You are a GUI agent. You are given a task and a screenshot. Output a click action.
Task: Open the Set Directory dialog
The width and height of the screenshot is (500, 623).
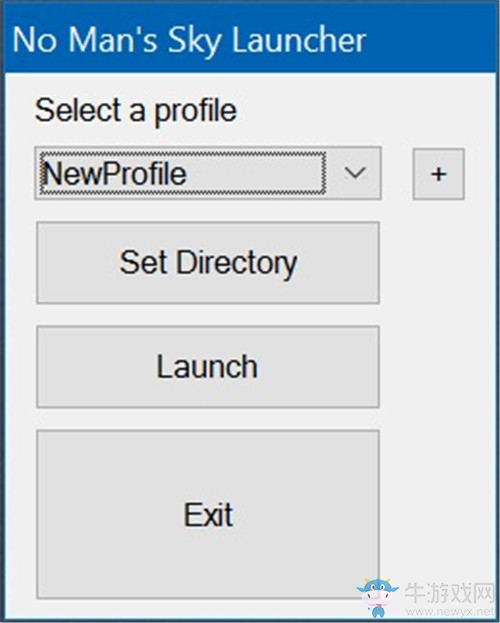[x=208, y=263]
